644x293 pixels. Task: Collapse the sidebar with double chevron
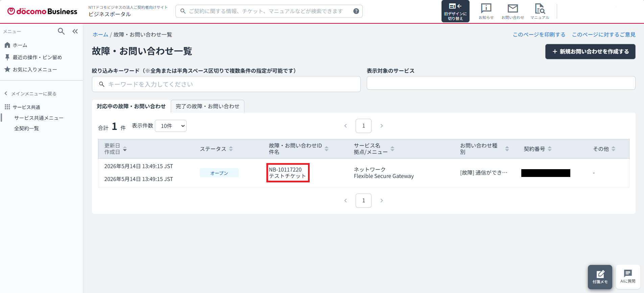pos(75,31)
